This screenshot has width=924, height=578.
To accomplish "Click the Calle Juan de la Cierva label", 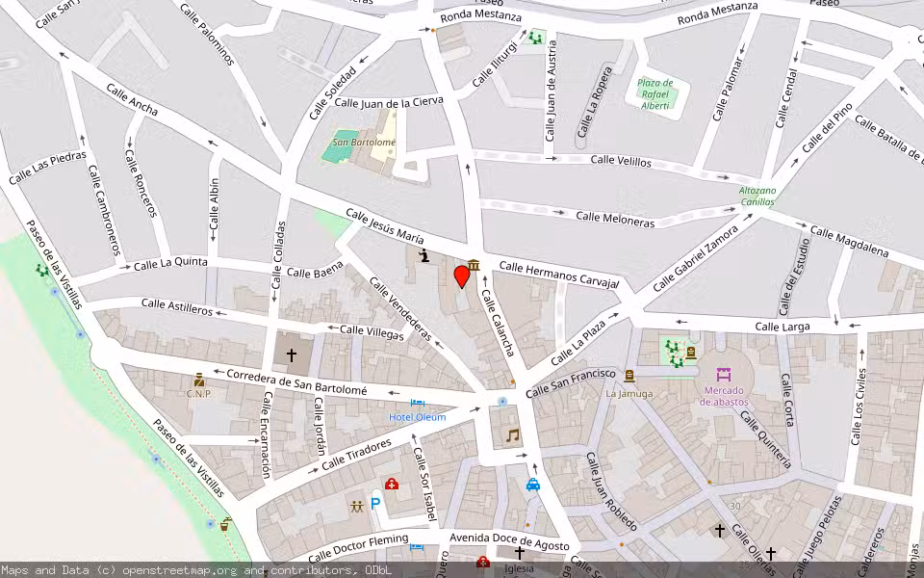I will [389, 103].
